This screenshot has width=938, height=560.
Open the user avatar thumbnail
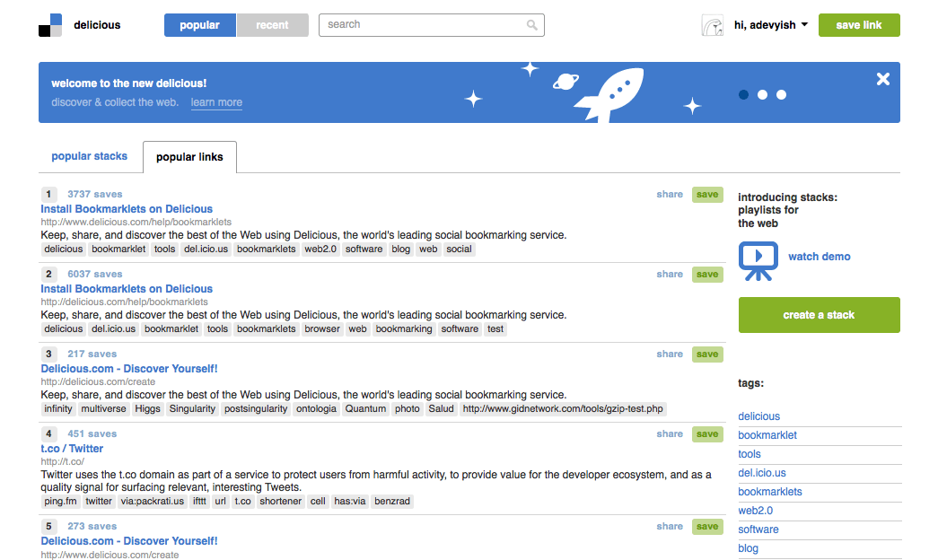click(712, 26)
